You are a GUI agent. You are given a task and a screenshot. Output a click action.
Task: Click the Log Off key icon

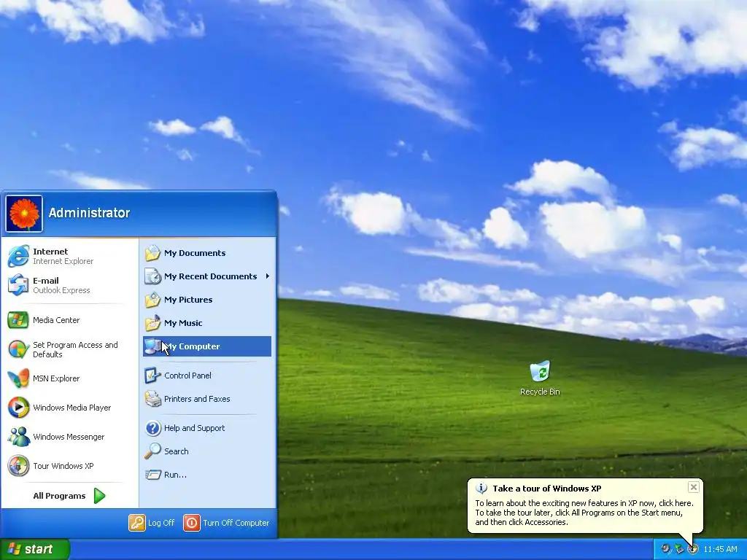(137, 522)
